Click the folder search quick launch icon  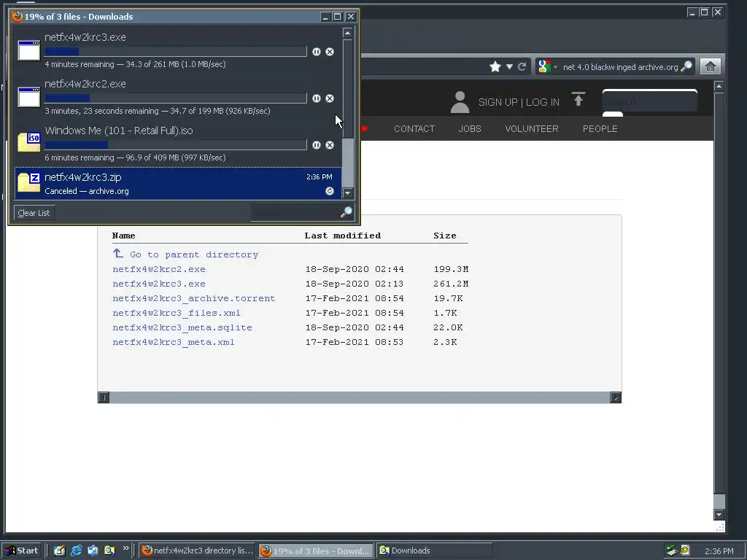pos(109,551)
